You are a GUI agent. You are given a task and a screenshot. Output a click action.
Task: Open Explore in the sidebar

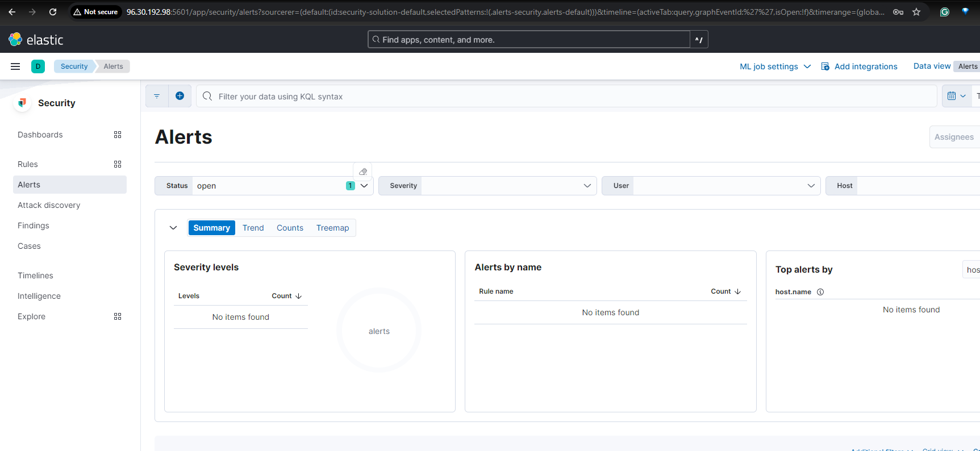coord(31,316)
